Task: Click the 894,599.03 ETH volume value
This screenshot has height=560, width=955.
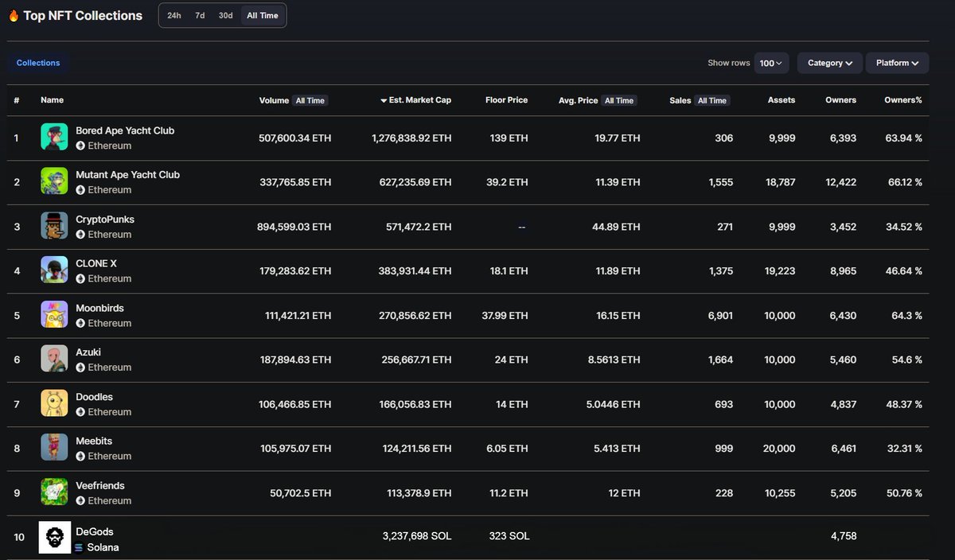Action: (x=294, y=227)
